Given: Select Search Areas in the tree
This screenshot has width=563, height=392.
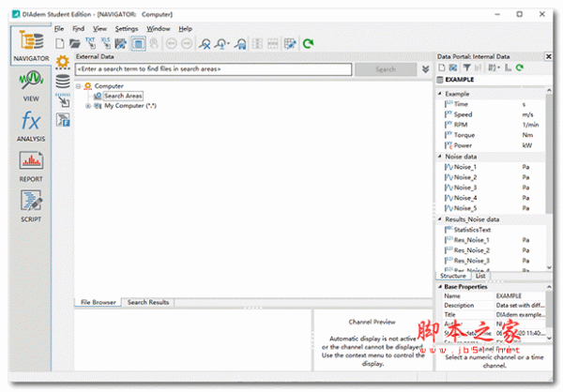Looking at the screenshot, I should (x=123, y=96).
